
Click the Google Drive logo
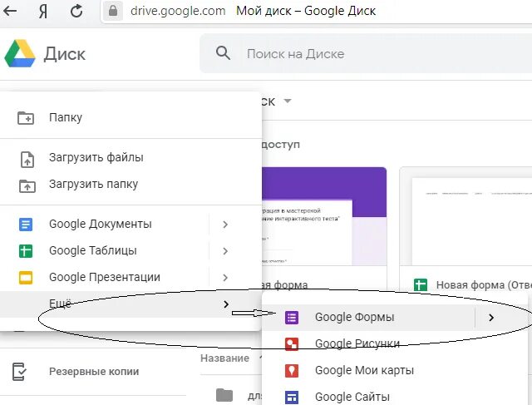coord(20,53)
